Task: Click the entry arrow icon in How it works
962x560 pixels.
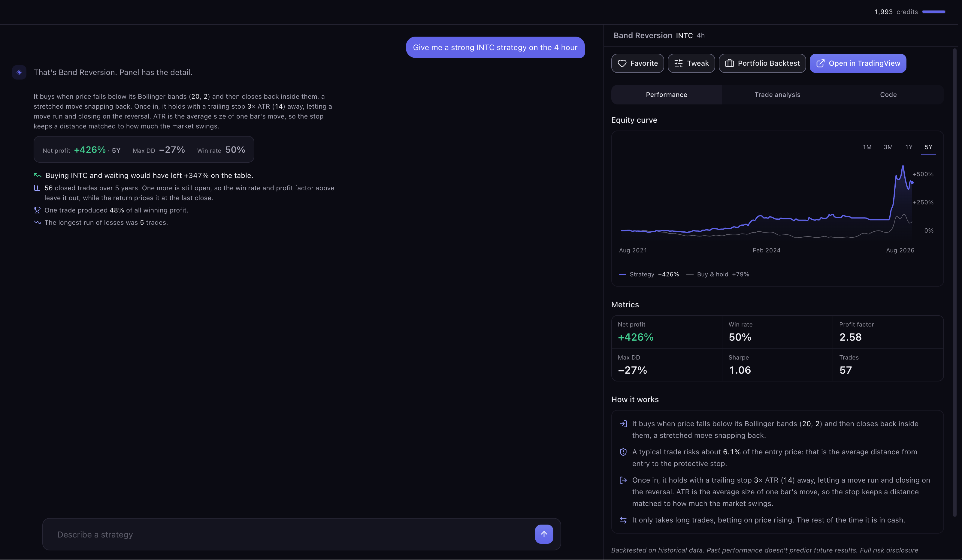Action: (x=623, y=424)
